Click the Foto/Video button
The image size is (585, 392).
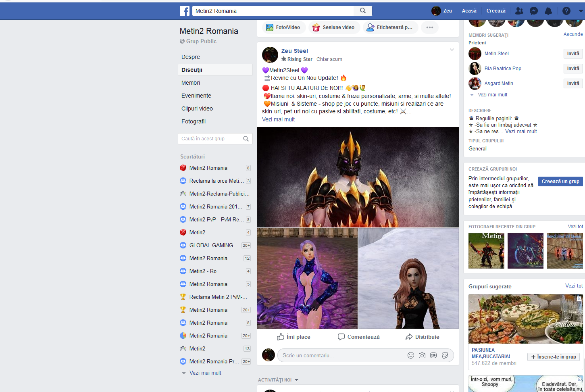[x=283, y=27]
